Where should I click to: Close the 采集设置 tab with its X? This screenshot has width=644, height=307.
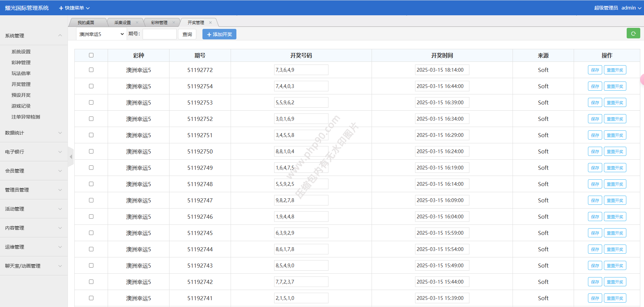point(137,23)
